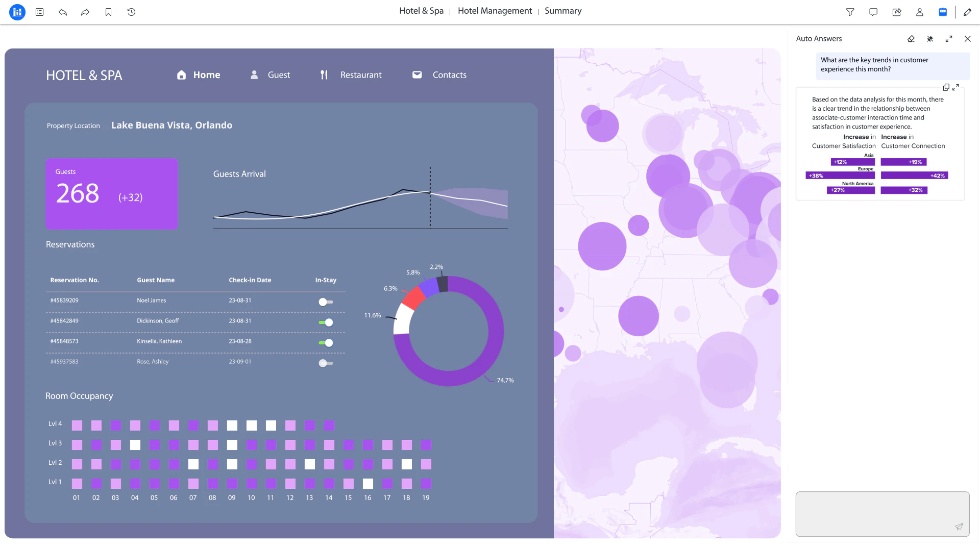Screen dimensions: 980x551
Task: Switch to the Summary tab
Action: [x=563, y=11]
